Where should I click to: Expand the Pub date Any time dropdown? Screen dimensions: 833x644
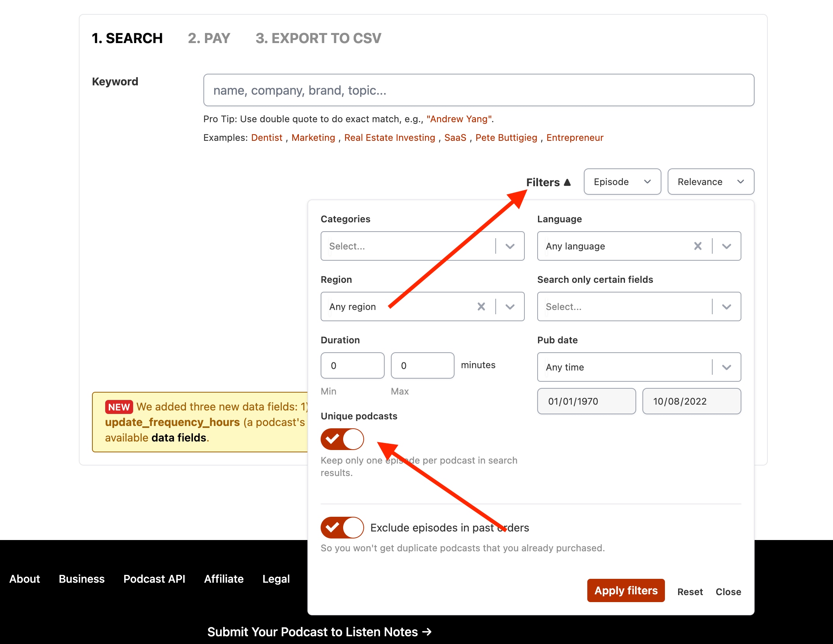727,367
